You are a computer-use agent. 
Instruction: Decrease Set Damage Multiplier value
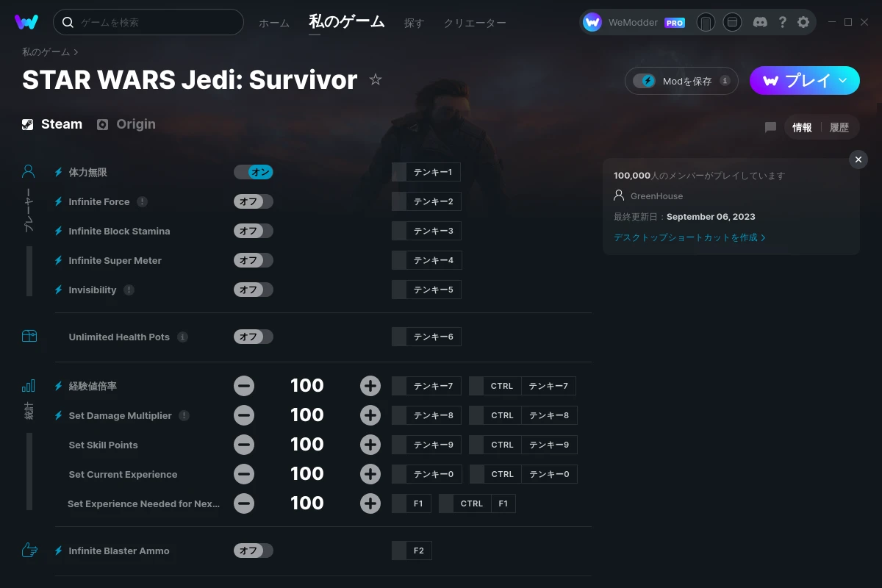point(244,415)
